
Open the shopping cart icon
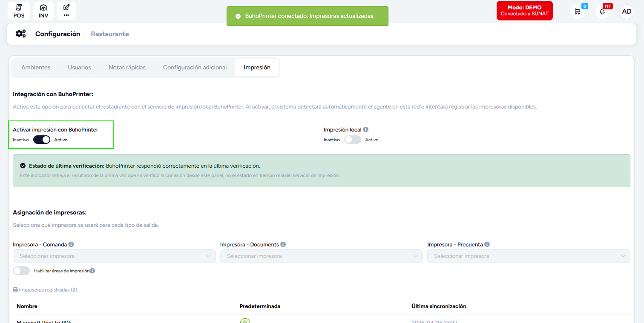pyautogui.click(x=578, y=11)
